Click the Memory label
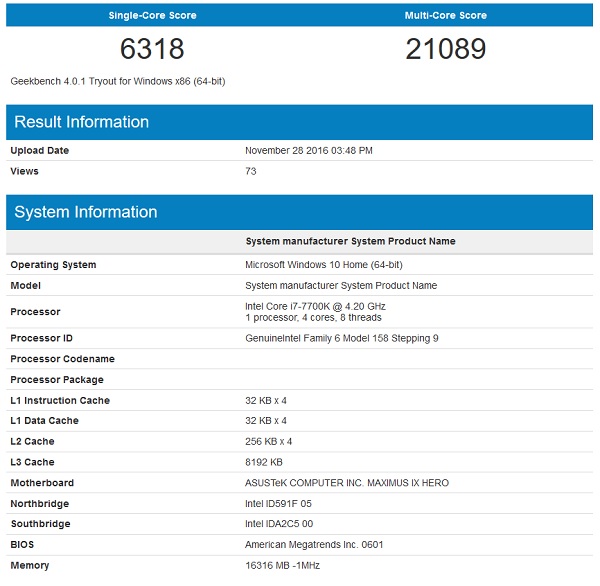600x586 pixels. (x=30, y=565)
